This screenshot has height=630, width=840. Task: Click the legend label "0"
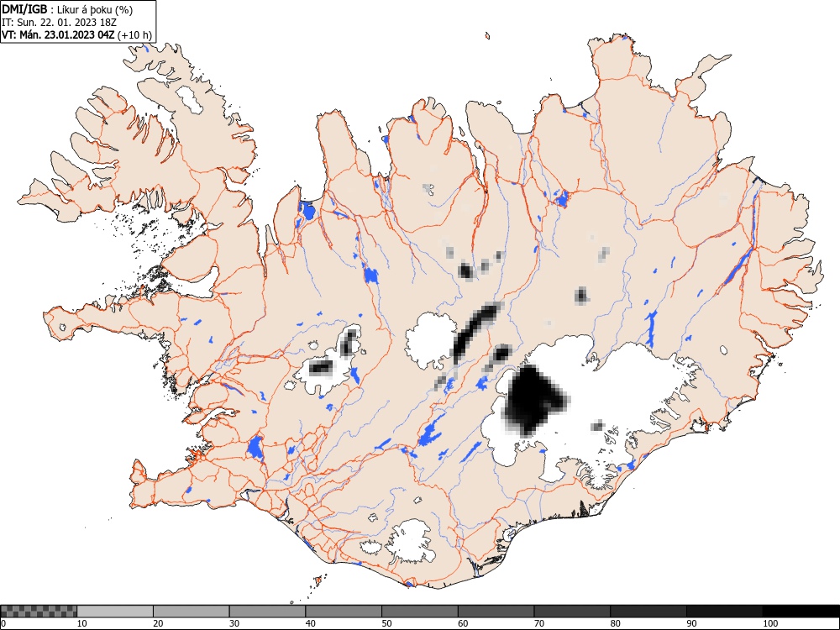click(x=3, y=623)
